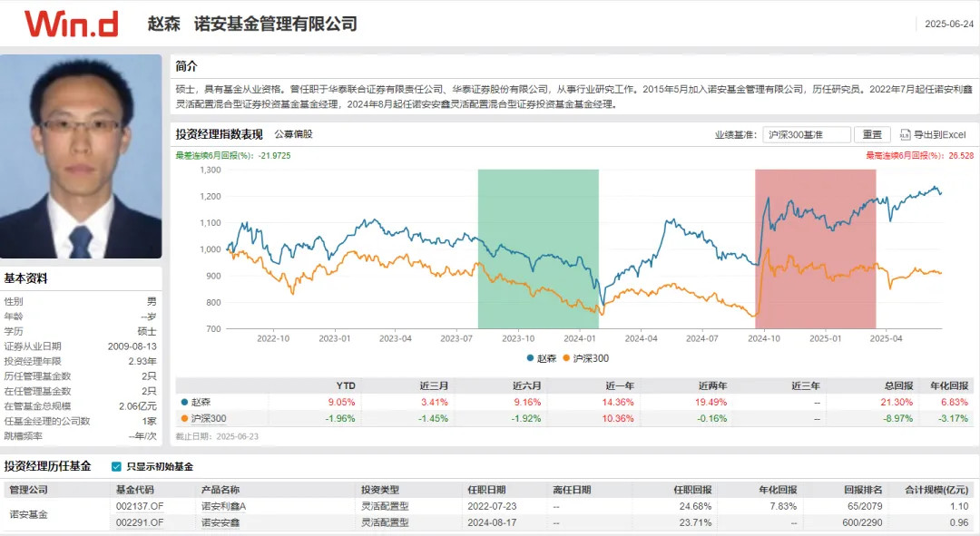Click the 任职日期 column header
980x536 pixels.
(487, 490)
